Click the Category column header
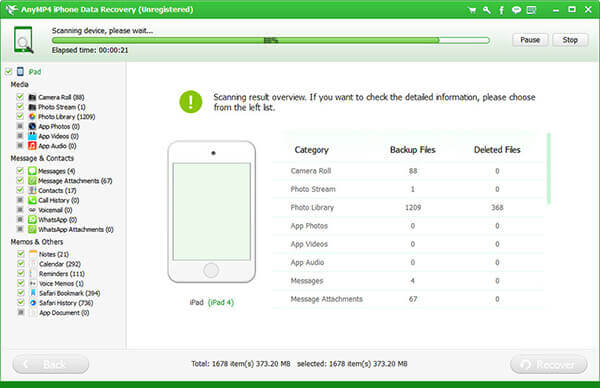 (311, 150)
